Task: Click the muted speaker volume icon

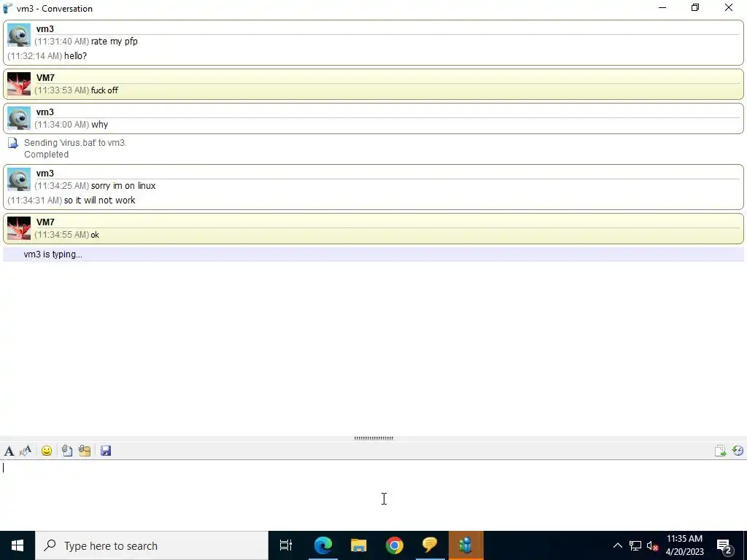Action: tap(653, 546)
